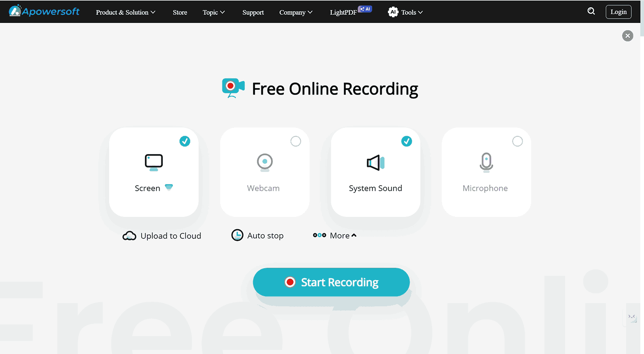Click the cloud icon beside Upload to Cloud
Viewport: 644px width, 354px height.
click(x=129, y=236)
